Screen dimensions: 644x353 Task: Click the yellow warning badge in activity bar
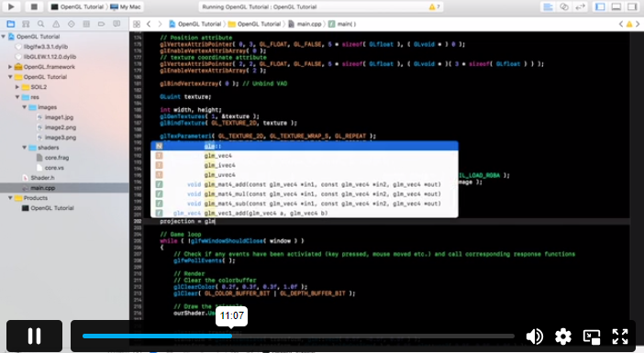[434, 7]
